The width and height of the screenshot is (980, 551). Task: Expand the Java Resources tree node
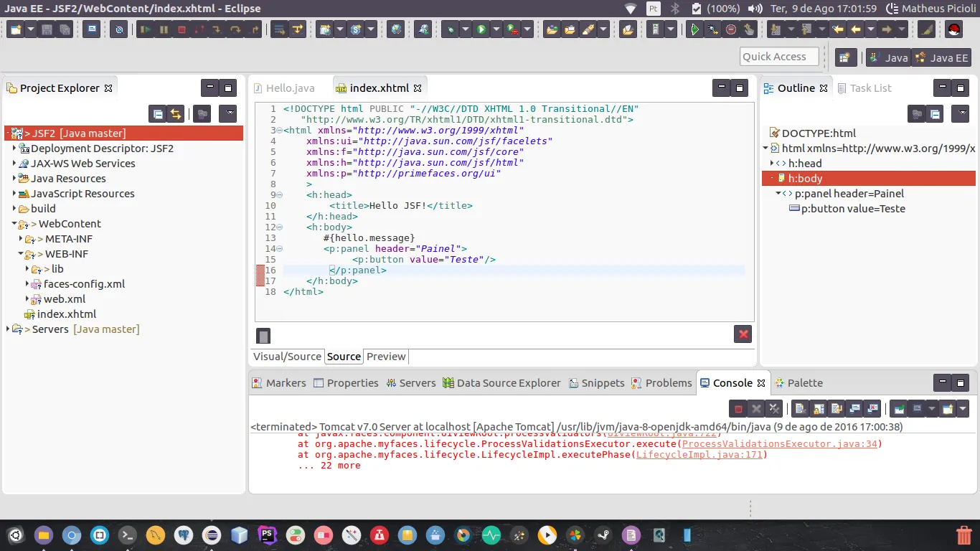coord(14,179)
